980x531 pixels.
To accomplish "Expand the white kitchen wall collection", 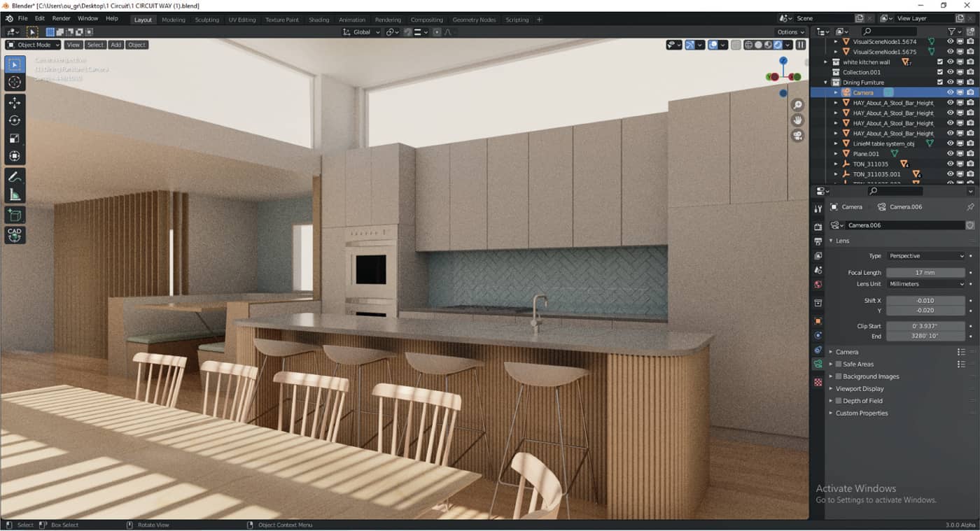I will pyautogui.click(x=825, y=62).
